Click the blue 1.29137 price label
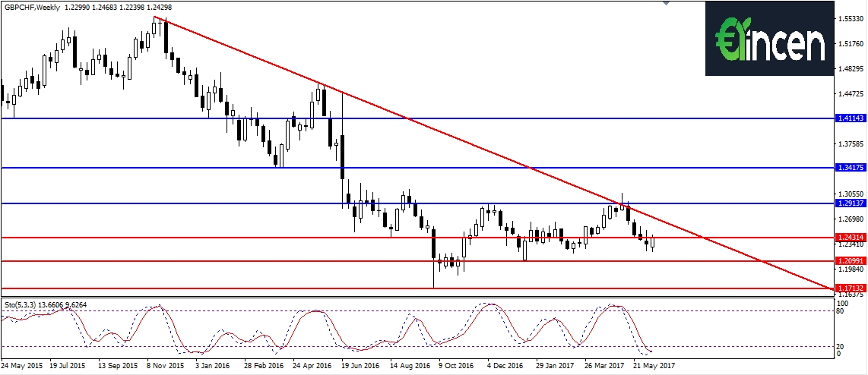 [x=850, y=203]
